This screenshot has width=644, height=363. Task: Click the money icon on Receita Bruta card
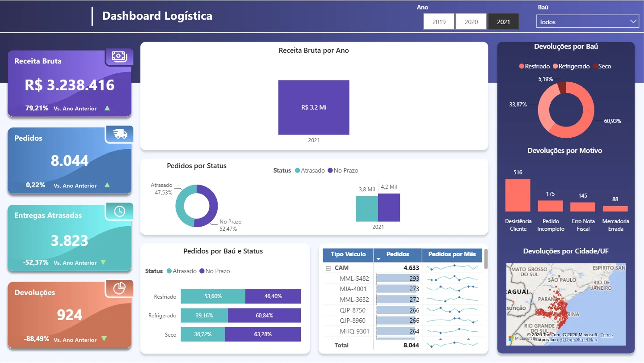119,56
